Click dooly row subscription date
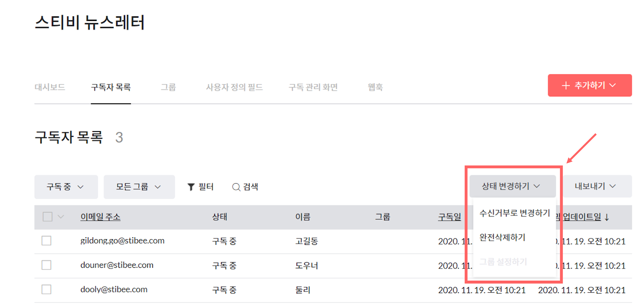This screenshot has width=644, height=308. (482, 290)
